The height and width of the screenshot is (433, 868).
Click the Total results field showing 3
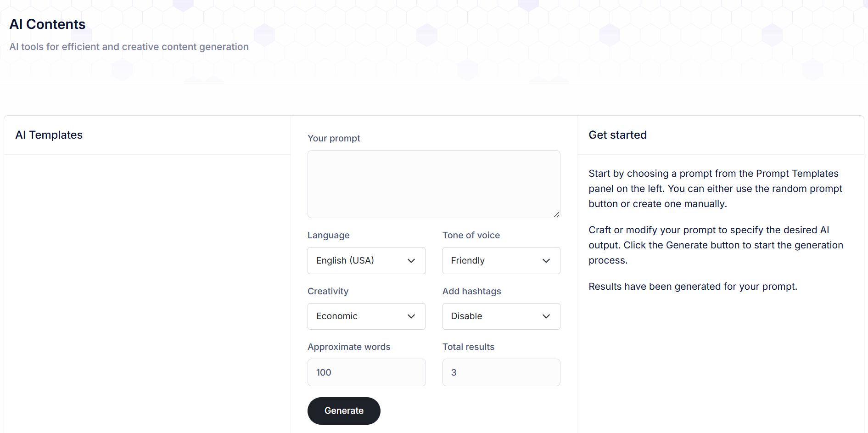[501, 372]
